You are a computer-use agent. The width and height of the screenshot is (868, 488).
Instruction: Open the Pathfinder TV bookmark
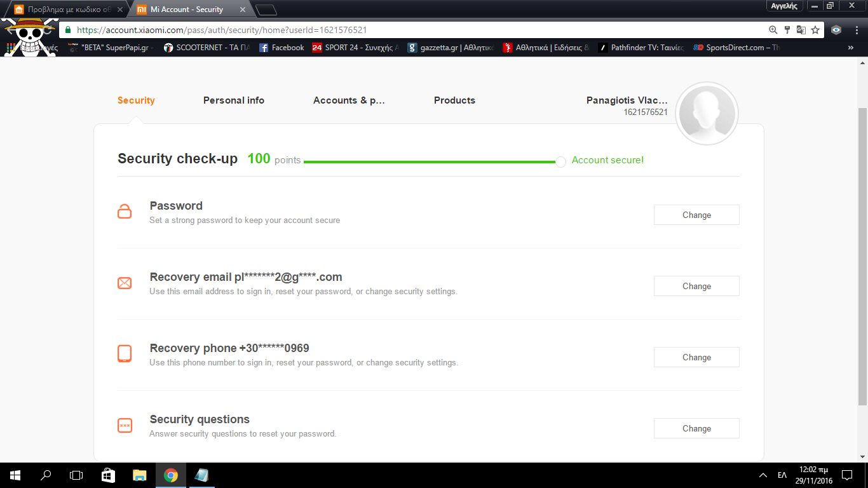tap(641, 48)
